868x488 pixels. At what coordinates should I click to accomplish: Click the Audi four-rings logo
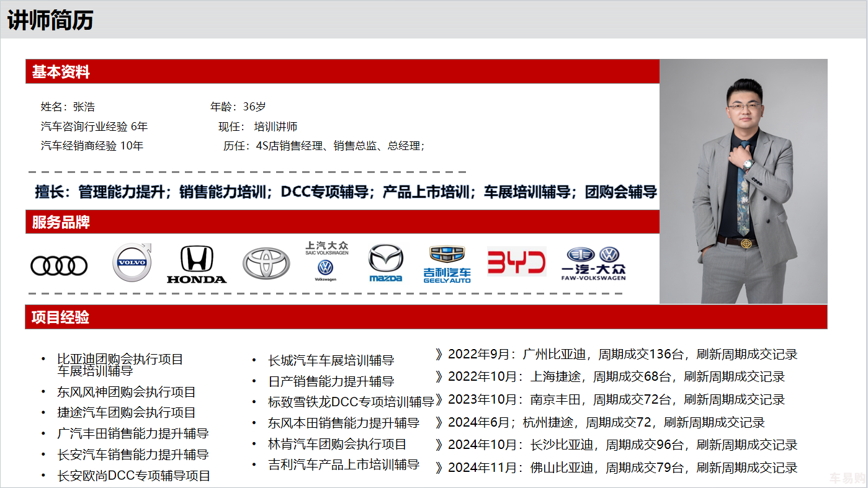click(60, 266)
